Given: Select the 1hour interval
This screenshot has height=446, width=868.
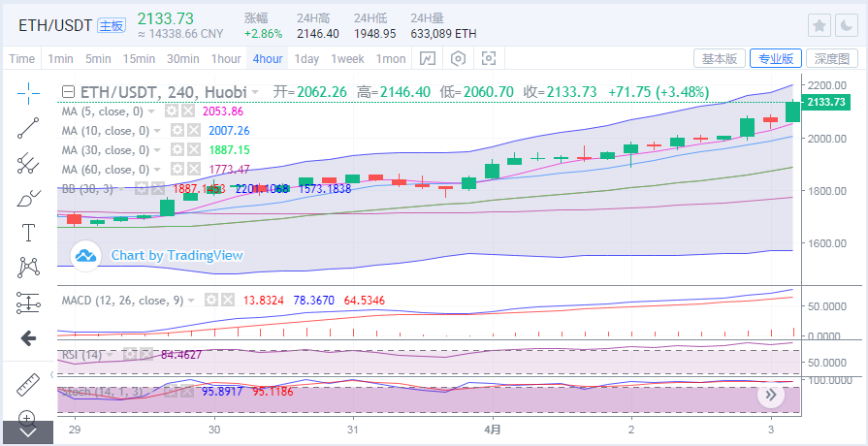Looking at the screenshot, I should pyautogui.click(x=226, y=58).
